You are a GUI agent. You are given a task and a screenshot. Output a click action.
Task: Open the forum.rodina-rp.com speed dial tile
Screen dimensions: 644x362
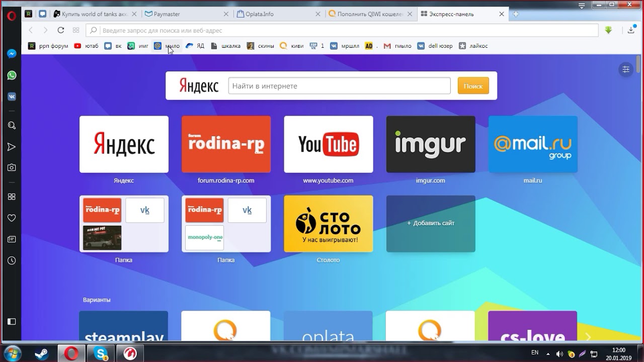pyautogui.click(x=226, y=144)
